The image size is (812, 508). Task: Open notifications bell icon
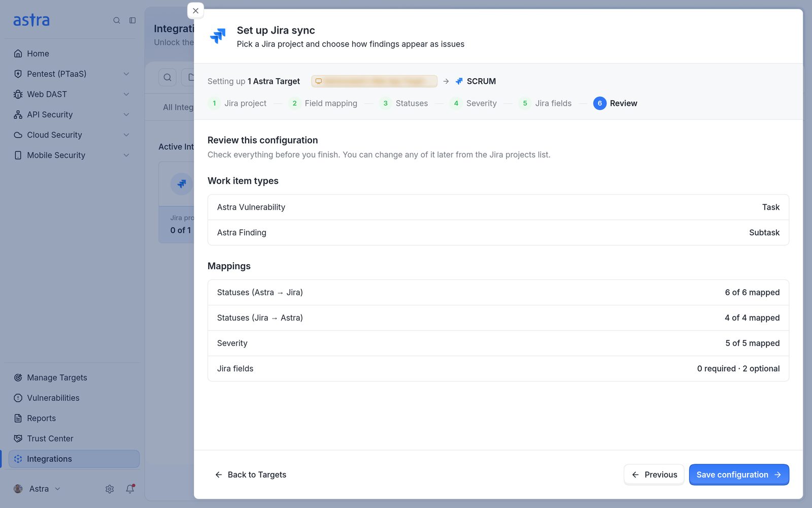tap(130, 489)
